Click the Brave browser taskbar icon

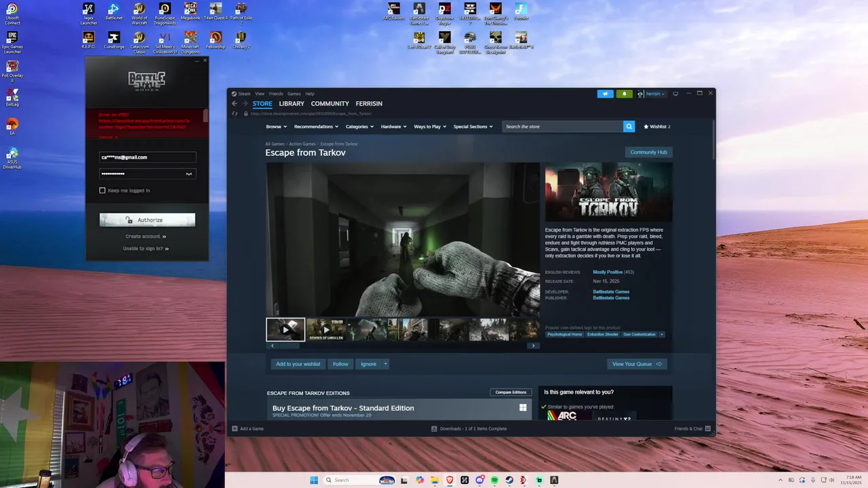click(x=449, y=480)
